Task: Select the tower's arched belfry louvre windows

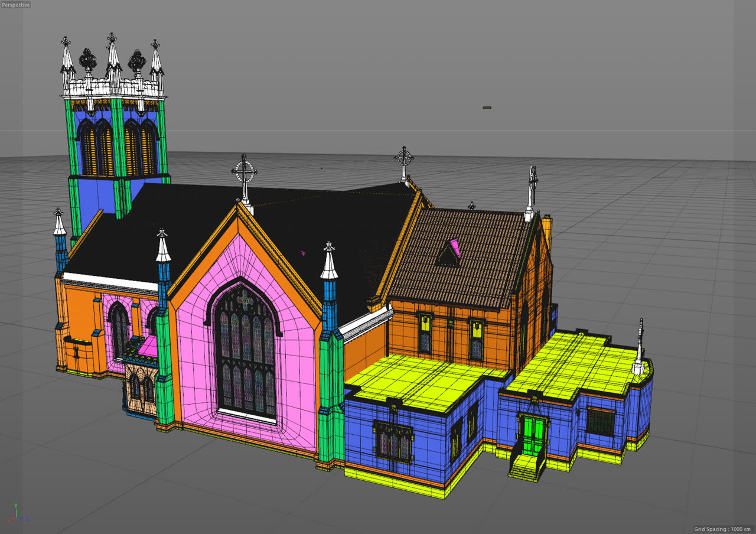Action: pyautogui.click(x=117, y=148)
